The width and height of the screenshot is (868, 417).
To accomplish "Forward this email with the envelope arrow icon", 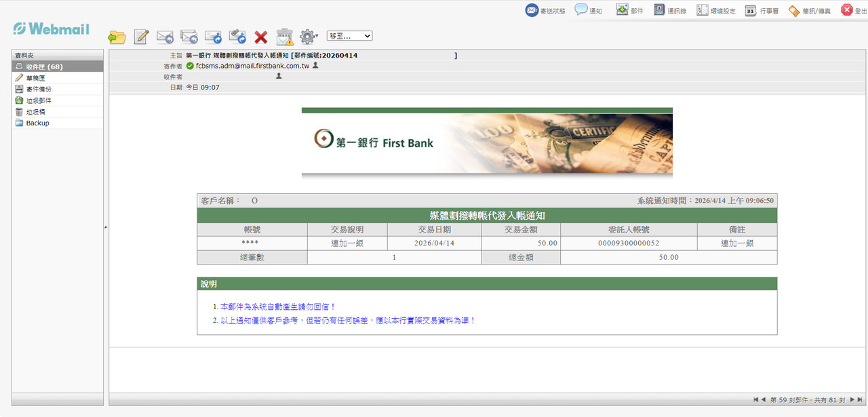I will 213,37.
